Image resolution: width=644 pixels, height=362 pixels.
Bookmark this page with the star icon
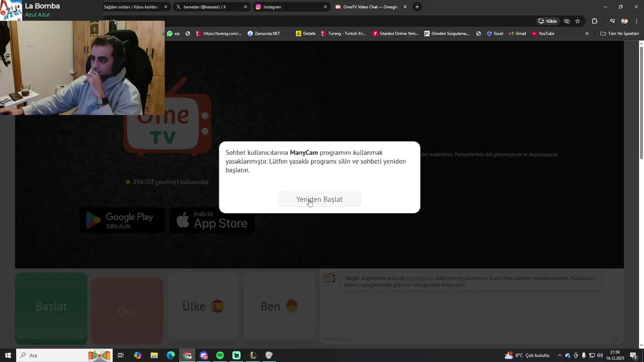pos(578,21)
